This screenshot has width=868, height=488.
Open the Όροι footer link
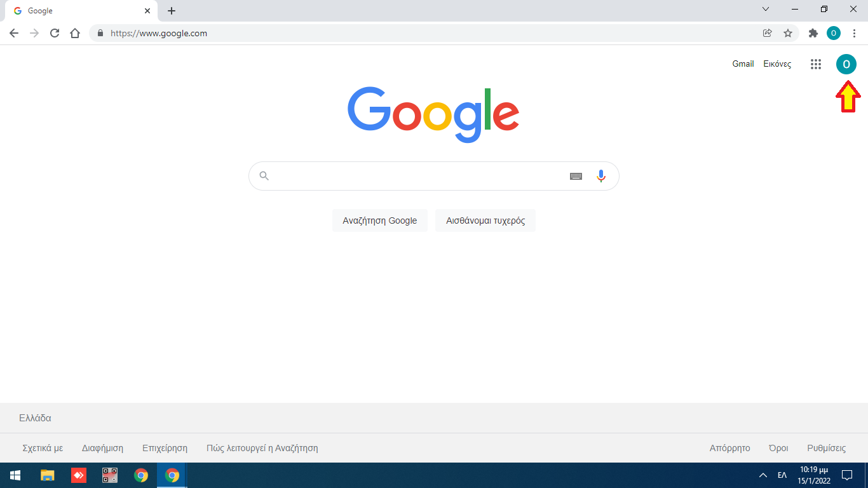(778, 448)
